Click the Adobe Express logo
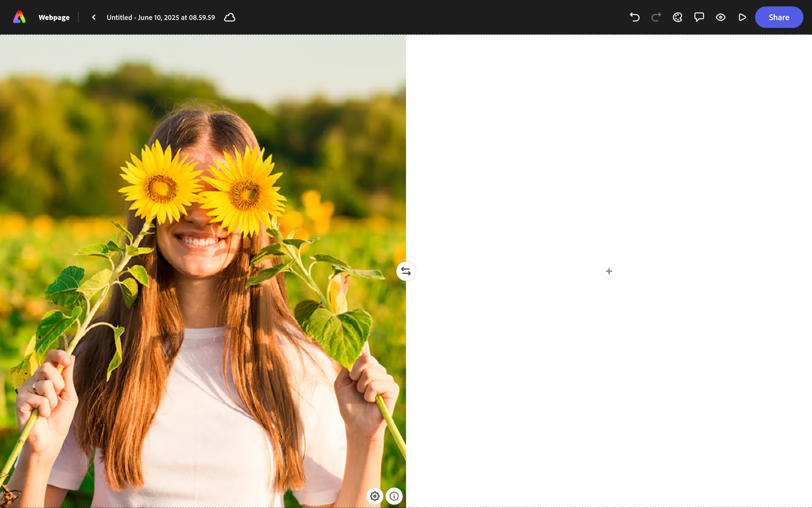Image resolution: width=812 pixels, height=508 pixels. [19, 17]
